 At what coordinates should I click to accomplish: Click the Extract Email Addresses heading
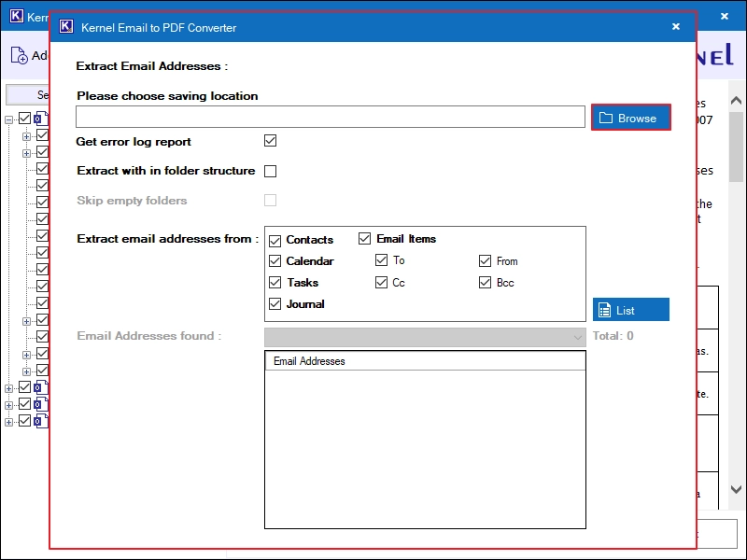tap(152, 66)
